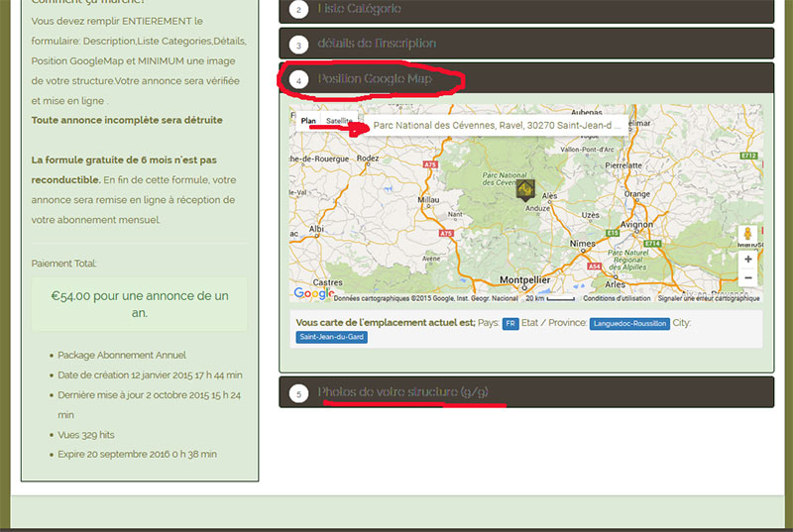Click Date de création 12 janvier 2015 item
Screen dimensions: 793x532
pyautogui.click(x=150, y=375)
